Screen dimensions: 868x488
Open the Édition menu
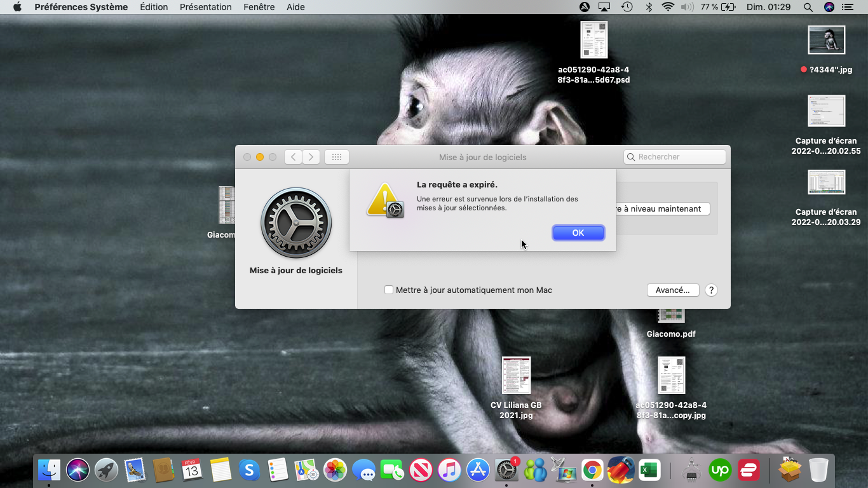[x=154, y=7]
